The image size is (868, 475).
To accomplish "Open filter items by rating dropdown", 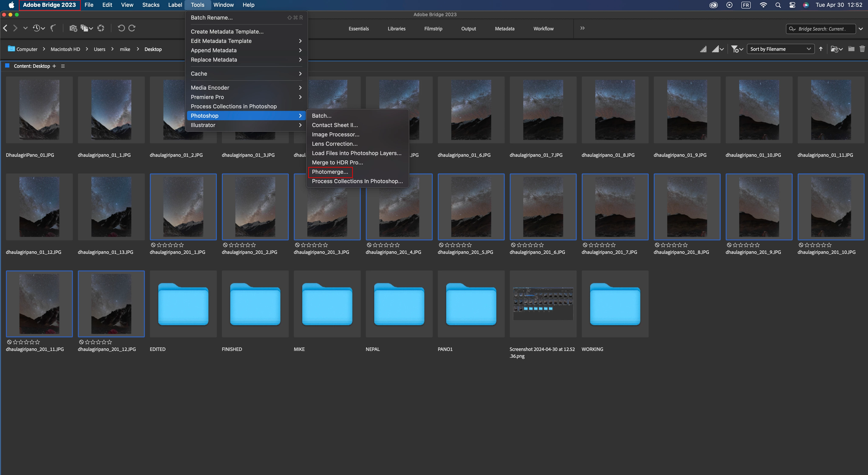I will (x=737, y=49).
